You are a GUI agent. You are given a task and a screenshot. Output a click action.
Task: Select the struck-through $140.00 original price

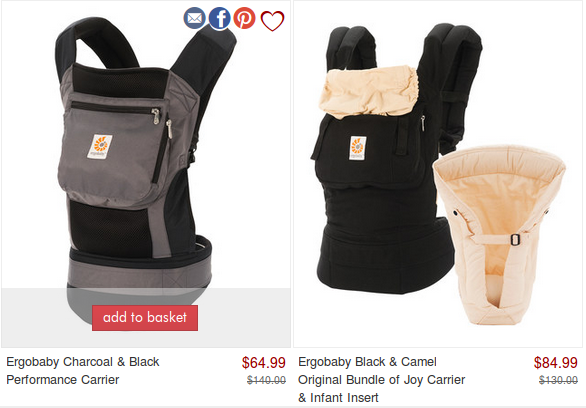(266, 380)
